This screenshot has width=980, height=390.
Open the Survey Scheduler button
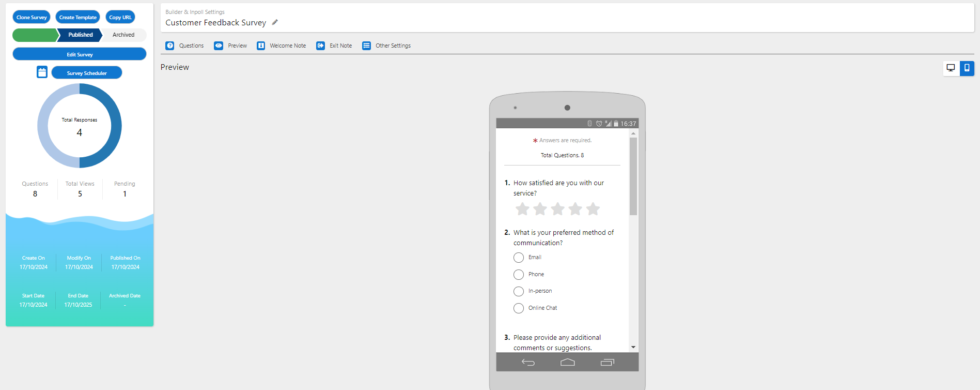point(87,73)
